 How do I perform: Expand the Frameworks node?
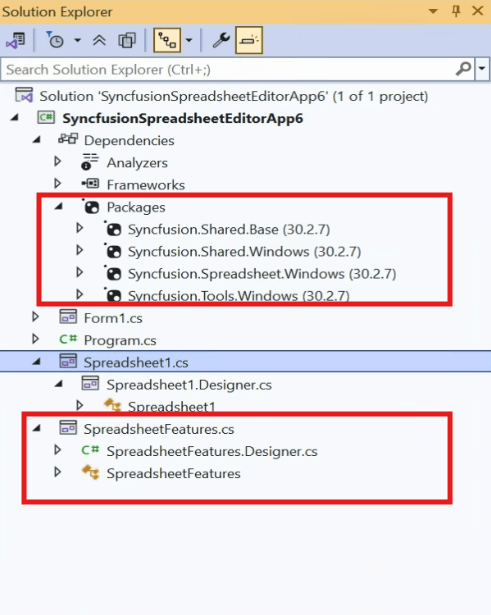(x=58, y=183)
